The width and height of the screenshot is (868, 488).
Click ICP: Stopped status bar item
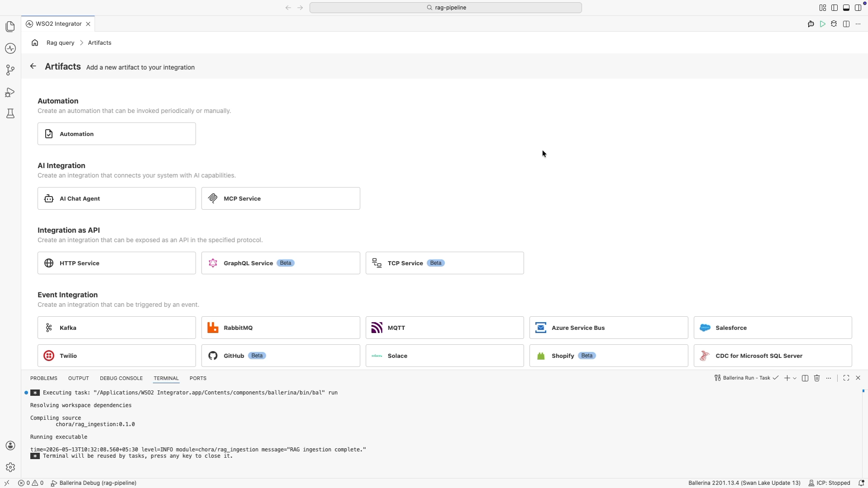point(829,483)
